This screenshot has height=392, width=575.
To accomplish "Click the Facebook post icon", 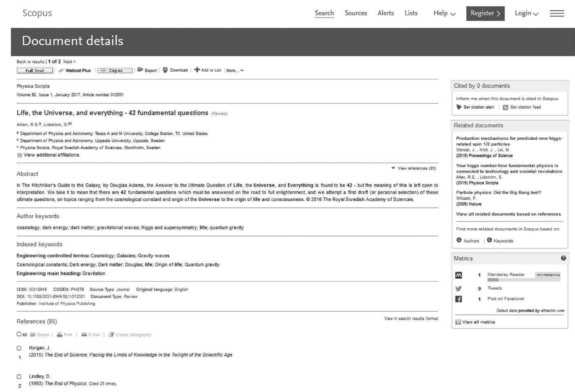I will point(458,299).
